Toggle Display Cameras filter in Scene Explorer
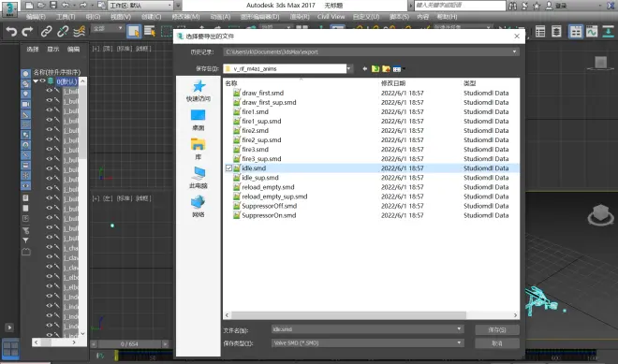 pyautogui.click(x=25, y=105)
